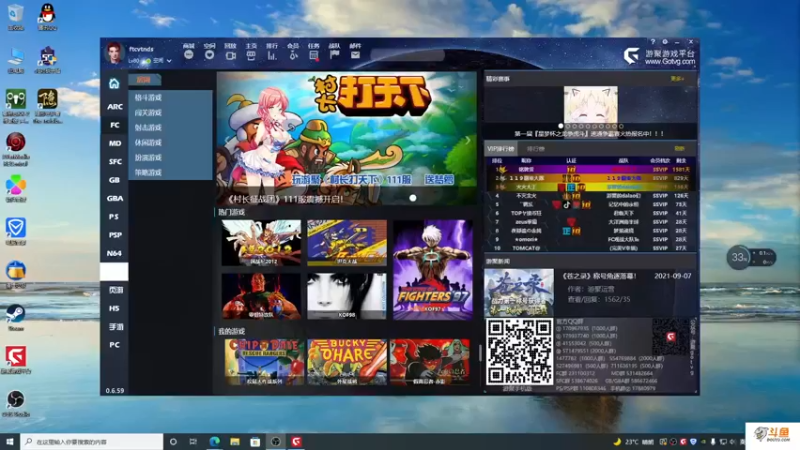
Task: Switch to the VIP排行榜 tab
Action: point(501,148)
